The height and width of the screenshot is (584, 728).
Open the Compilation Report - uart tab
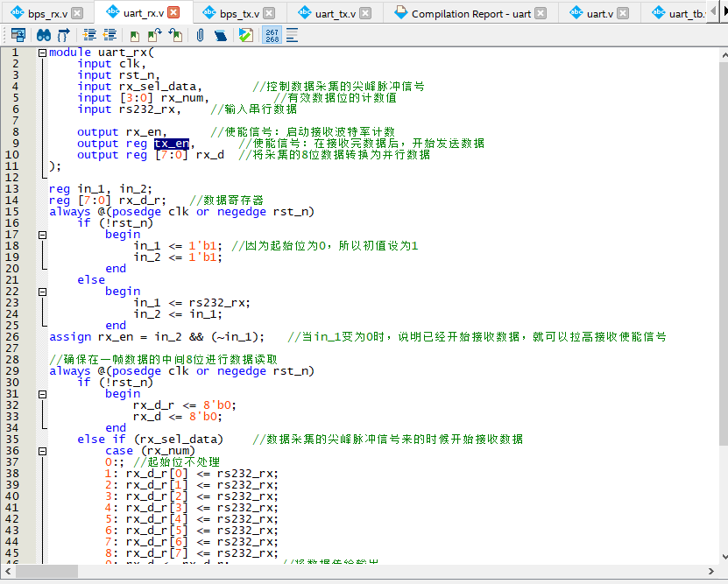click(471, 14)
